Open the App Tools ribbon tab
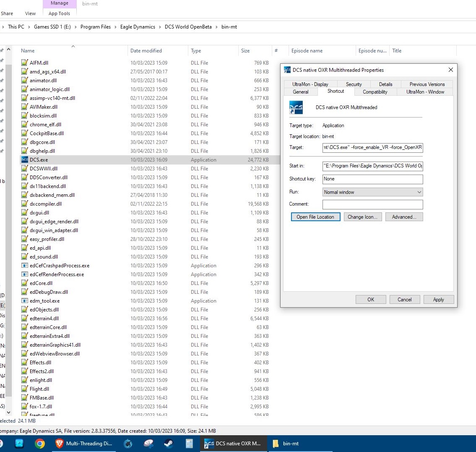The width and height of the screenshot is (476, 452). 59,14
